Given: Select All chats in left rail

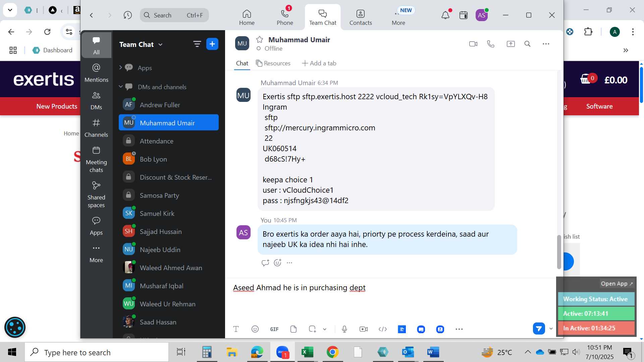Looking at the screenshot, I should pos(96,45).
